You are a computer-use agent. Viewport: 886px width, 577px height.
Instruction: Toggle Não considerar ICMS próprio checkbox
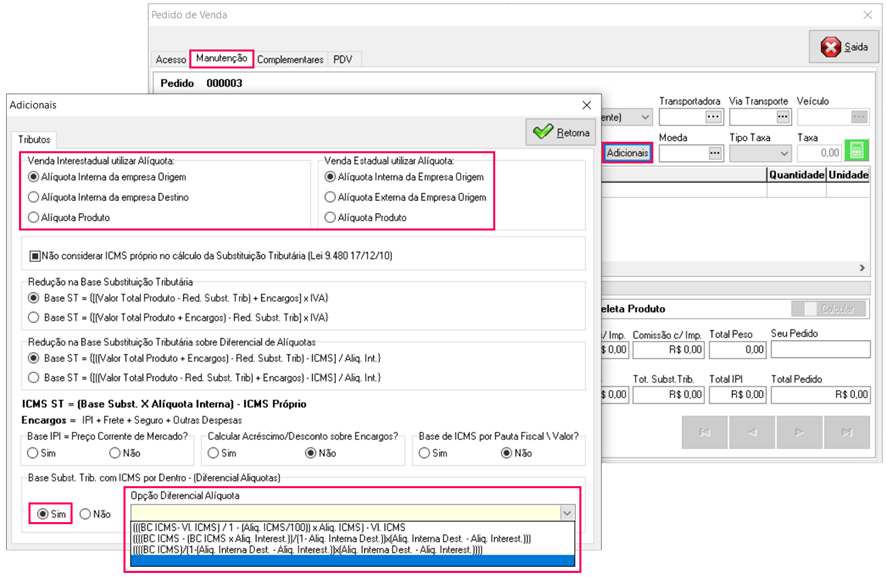coord(36,256)
